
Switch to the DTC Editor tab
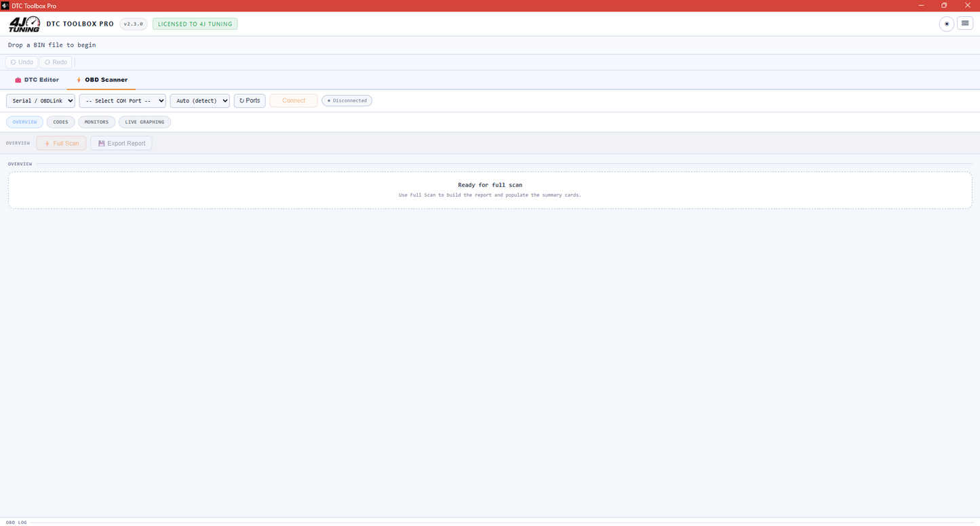point(37,80)
